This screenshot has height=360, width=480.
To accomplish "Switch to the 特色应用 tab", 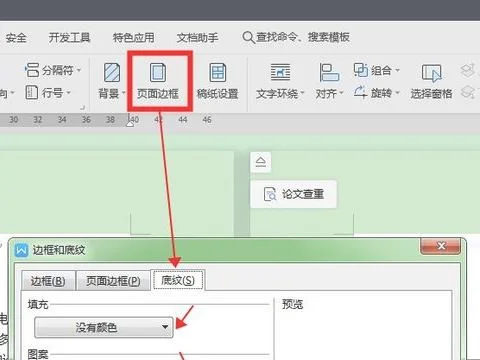I will [x=133, y=38].
